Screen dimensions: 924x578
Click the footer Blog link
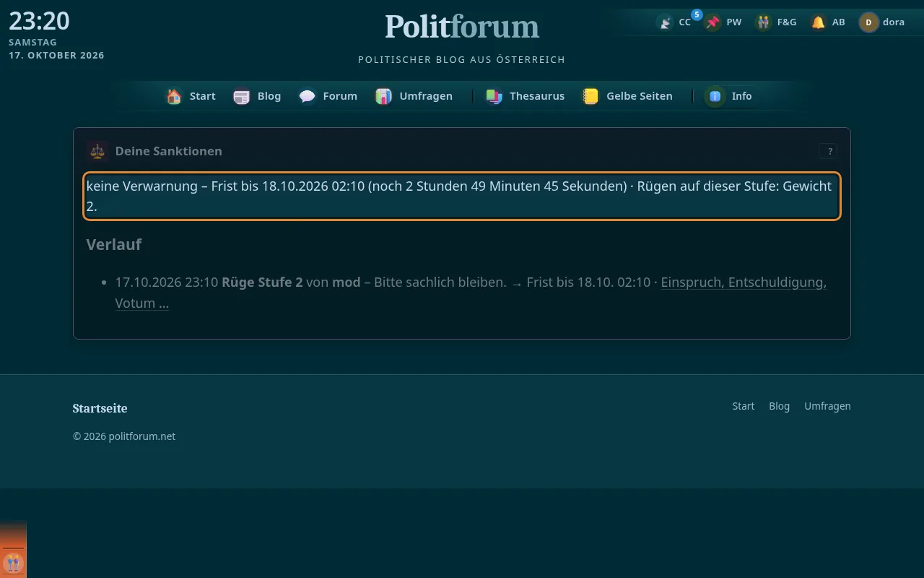coord(780,406)
